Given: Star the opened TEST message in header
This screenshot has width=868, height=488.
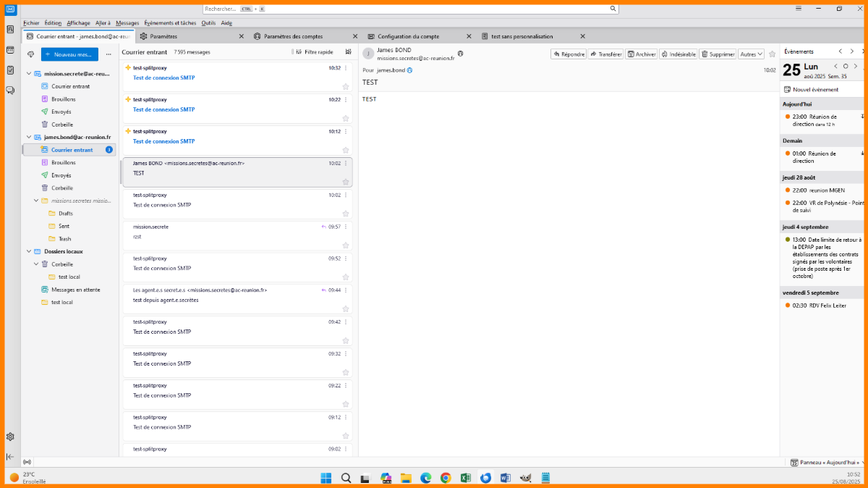Looking at the screenshot, I should tap(772, 54).
